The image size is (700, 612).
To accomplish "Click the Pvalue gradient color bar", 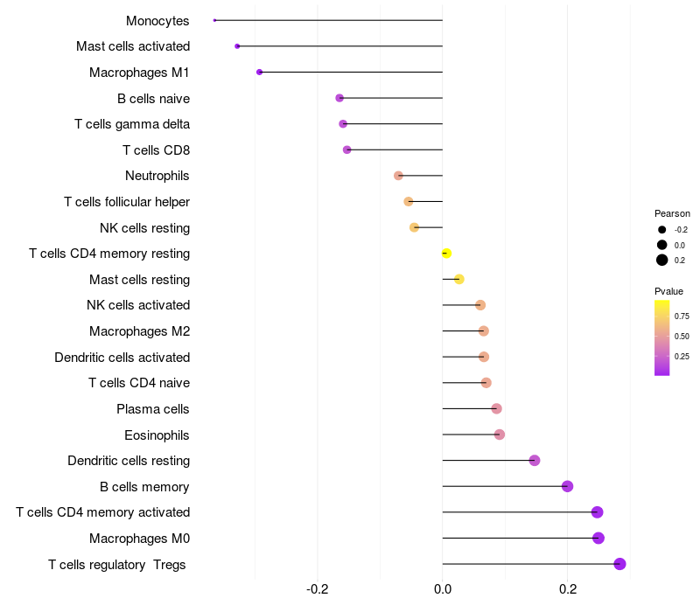I will [662, 338].
